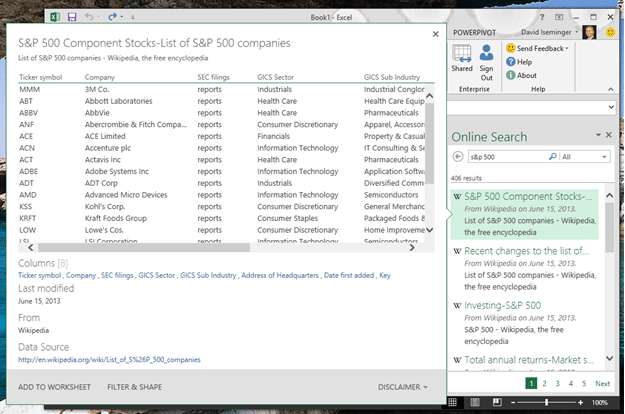
Task: Go to results page 5
Action: (x=584, y=383)
